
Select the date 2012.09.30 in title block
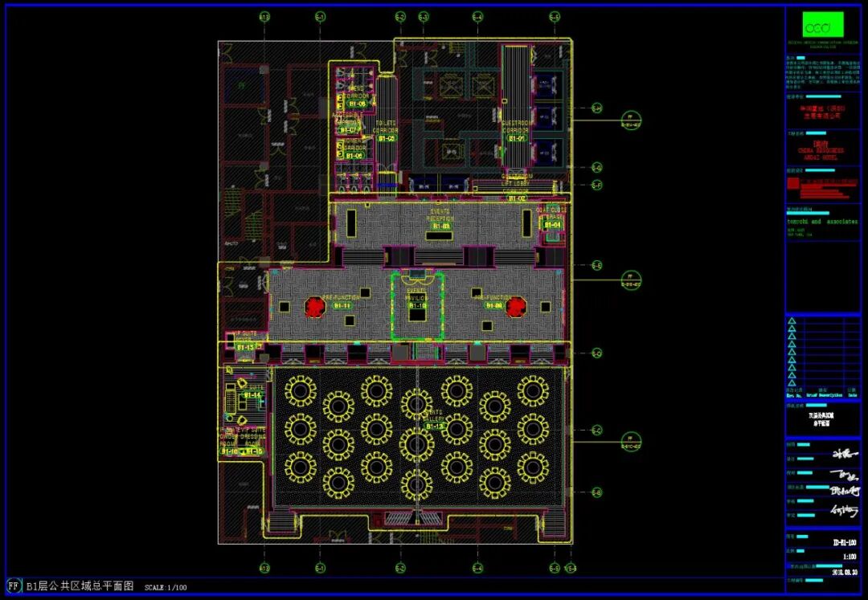[x=845, y=573]
